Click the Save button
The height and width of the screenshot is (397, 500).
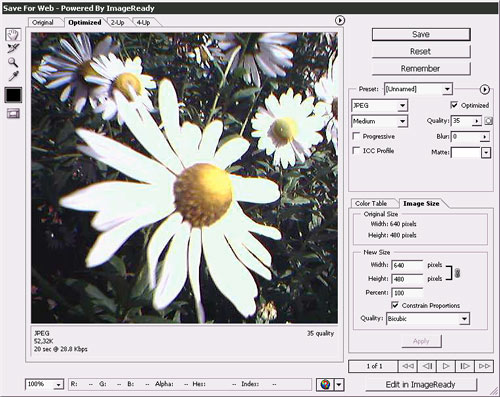tap(421, 34)
